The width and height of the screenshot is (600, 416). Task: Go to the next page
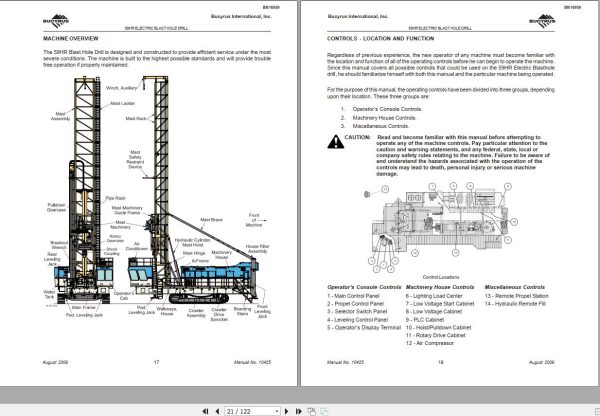pyautogui.click(x=287, y=411)
